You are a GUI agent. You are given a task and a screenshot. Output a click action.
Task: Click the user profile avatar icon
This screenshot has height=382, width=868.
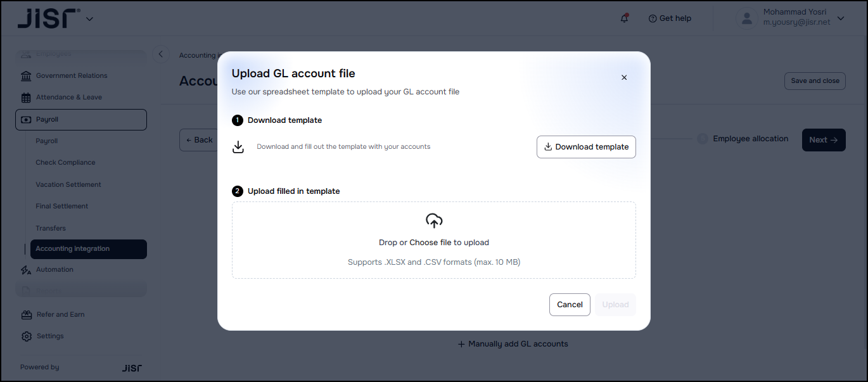747,18
